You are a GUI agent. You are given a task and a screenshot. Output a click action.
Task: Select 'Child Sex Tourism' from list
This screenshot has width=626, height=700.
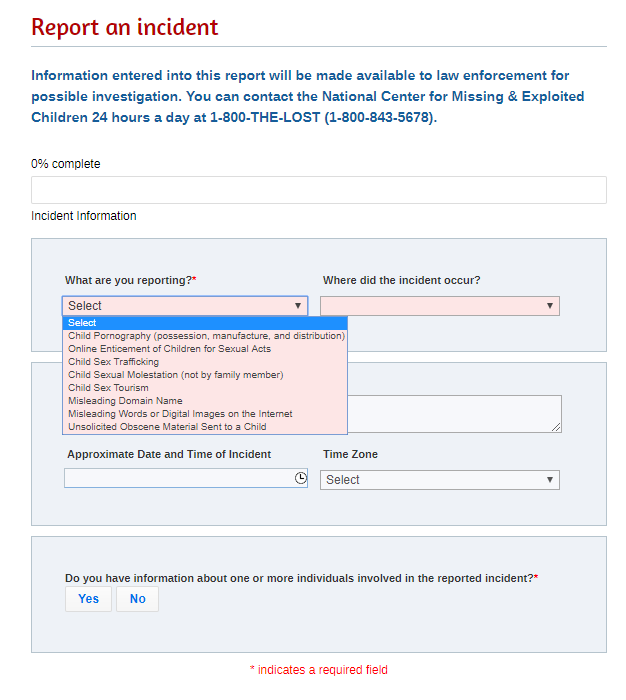pos(108,388)
